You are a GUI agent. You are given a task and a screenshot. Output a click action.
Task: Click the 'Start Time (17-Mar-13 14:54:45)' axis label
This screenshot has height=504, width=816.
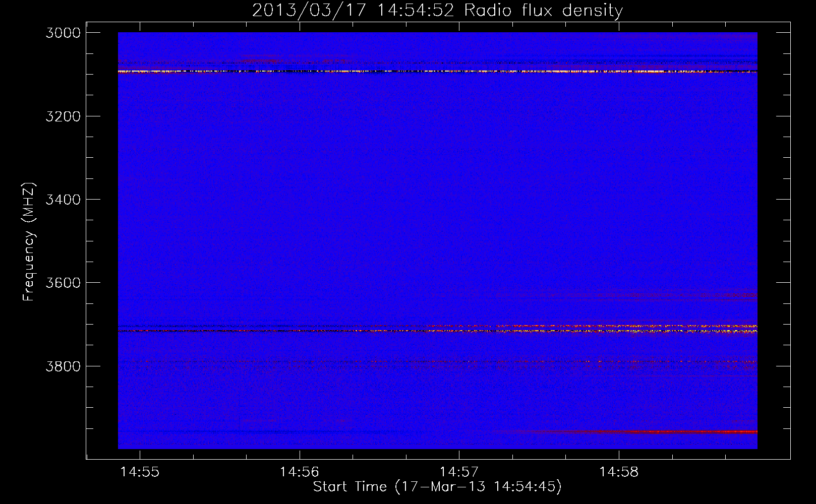tap(437, 487)
